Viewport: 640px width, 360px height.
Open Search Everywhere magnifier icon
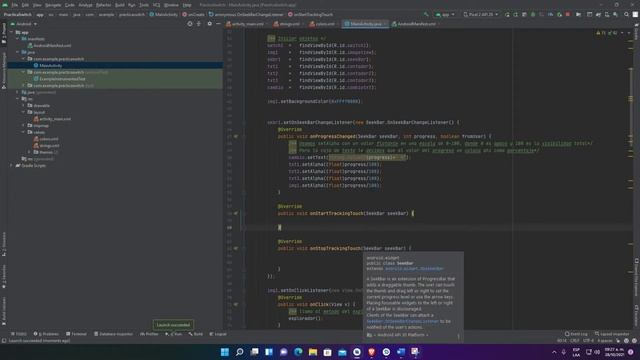(x=626, y=14)
